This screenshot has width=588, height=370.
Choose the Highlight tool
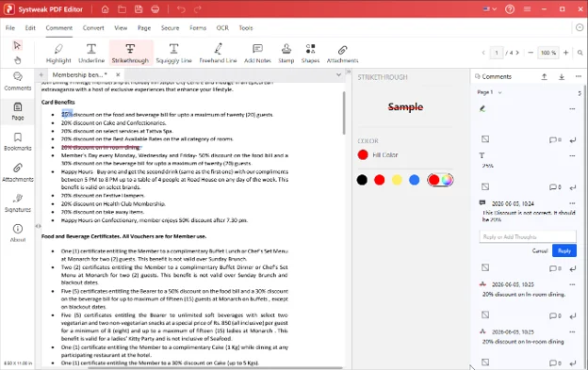point(58,53)
